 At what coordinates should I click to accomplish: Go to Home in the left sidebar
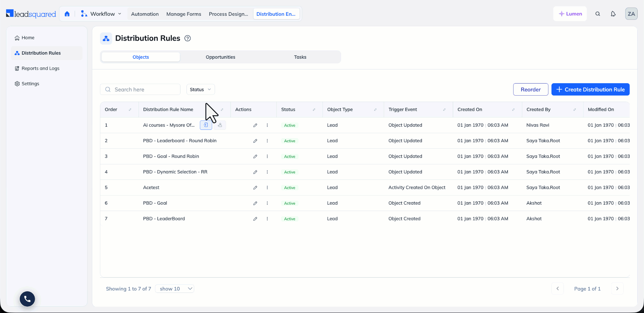[x=47, y=38]
